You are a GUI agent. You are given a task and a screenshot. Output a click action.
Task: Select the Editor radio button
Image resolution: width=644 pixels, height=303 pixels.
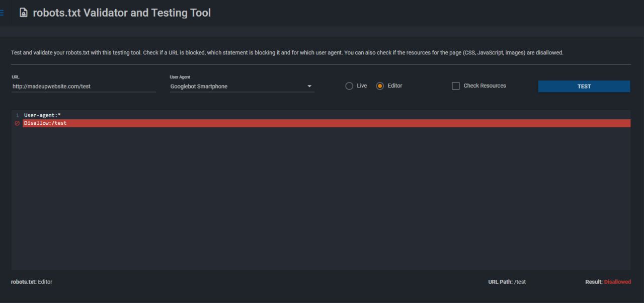[x=380, y=86]
